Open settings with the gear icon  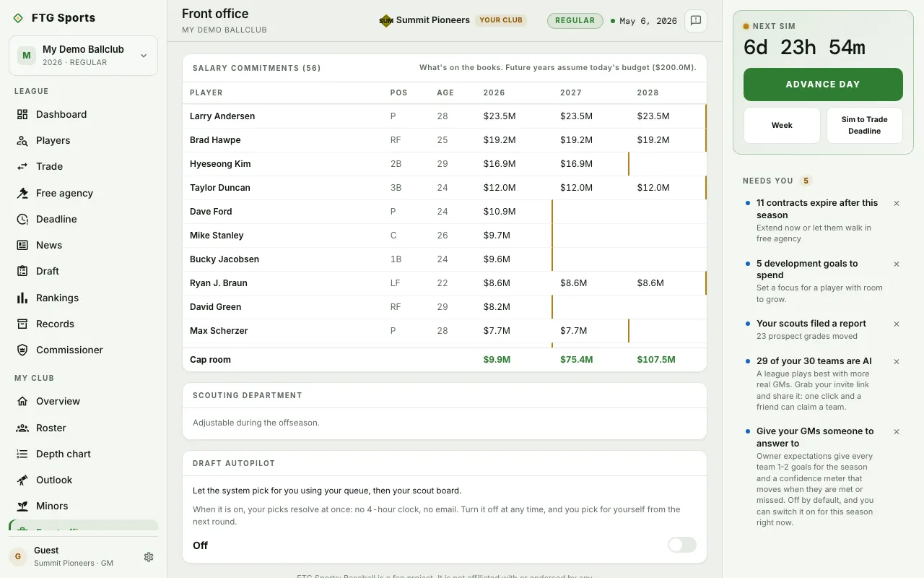(x=149, y=557)
